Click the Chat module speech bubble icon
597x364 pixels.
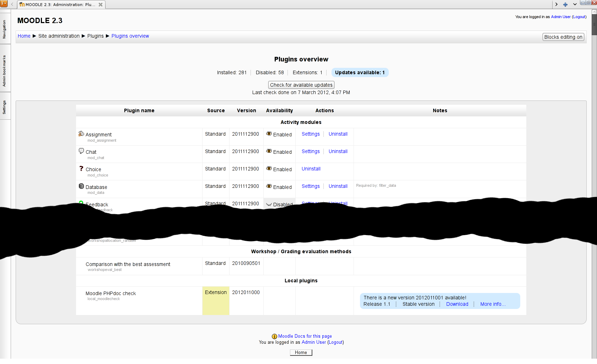(x=81, y=151)
